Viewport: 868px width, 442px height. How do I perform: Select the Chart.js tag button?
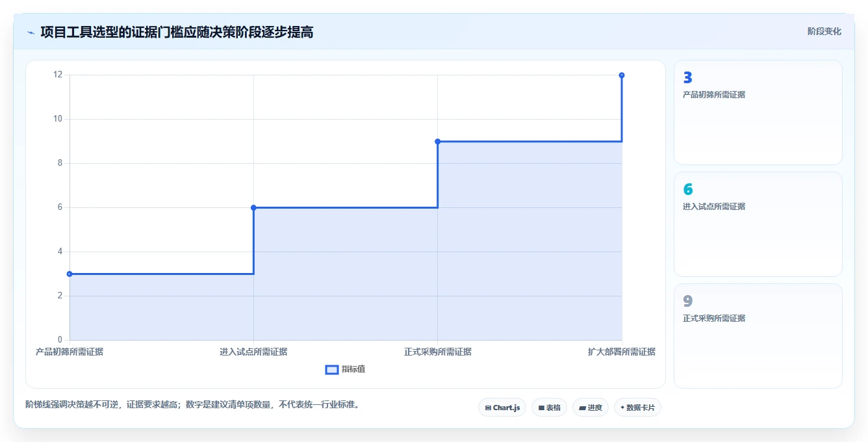502,408
